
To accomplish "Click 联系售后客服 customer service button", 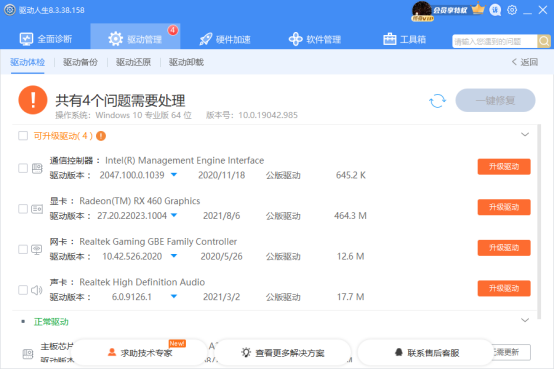I will click(x=425, y=352).
